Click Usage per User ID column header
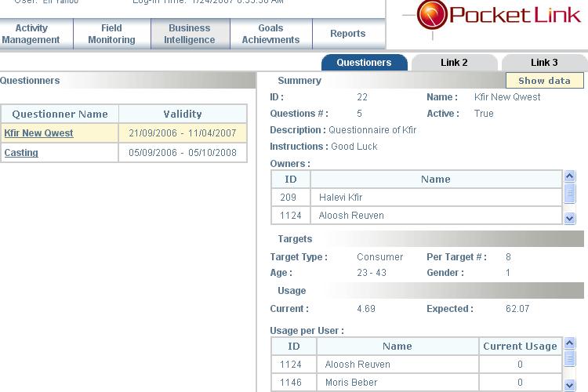 pos(294,347)
